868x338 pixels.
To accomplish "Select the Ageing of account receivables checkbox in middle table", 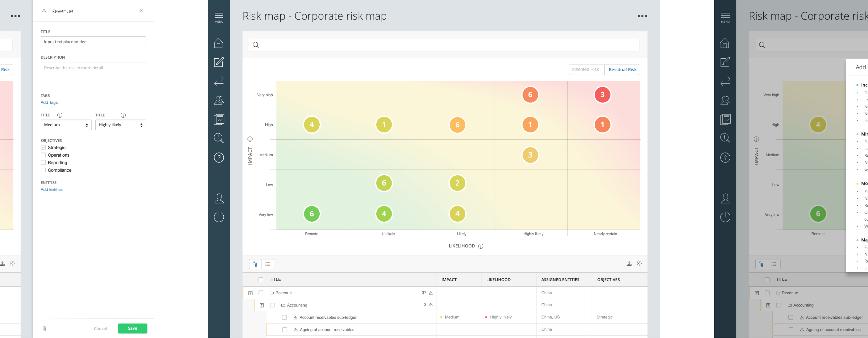I will point(284,330).
